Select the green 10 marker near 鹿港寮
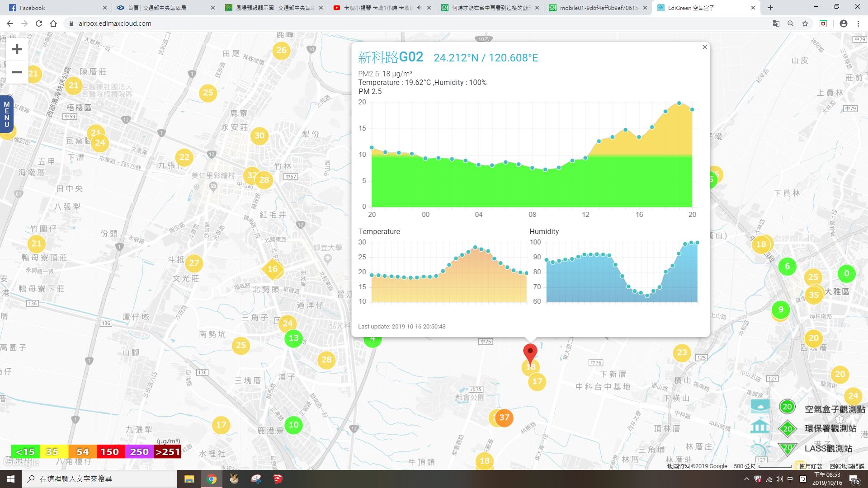The width and height of the screenshot is (868, 488). pyautogui.click(x=293, y=425)
